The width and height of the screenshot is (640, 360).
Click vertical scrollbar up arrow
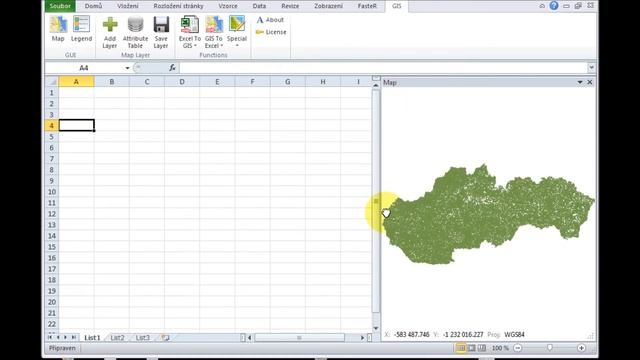click(376, 85)
